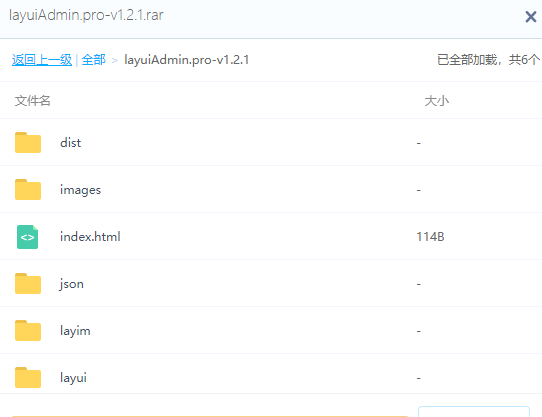This screenshot has width=542, height=417.
Task: Close the layuiAdmin.pro-v1.2.1.rar preview dialog
Action: click(531, 17)
